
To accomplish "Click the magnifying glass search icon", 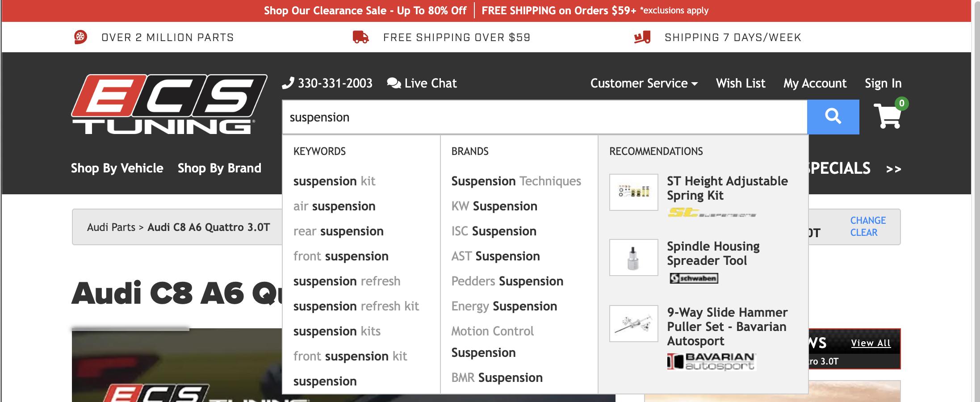I will 832,117.
